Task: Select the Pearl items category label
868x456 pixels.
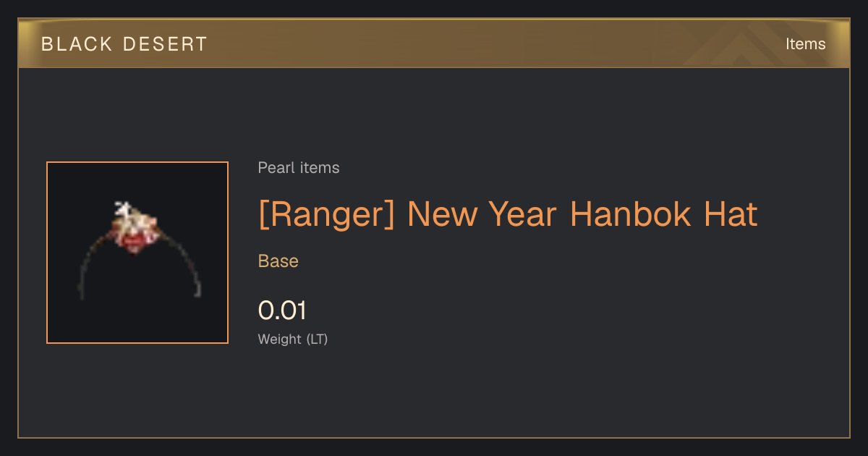Action: pos(299,168)
